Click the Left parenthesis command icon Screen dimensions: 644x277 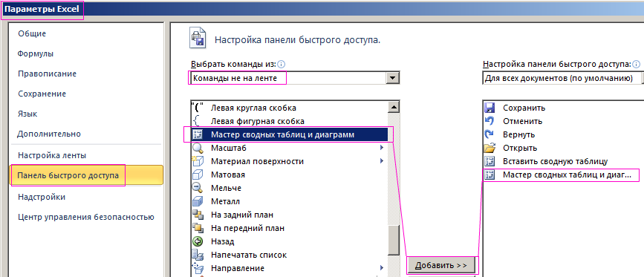198,108
